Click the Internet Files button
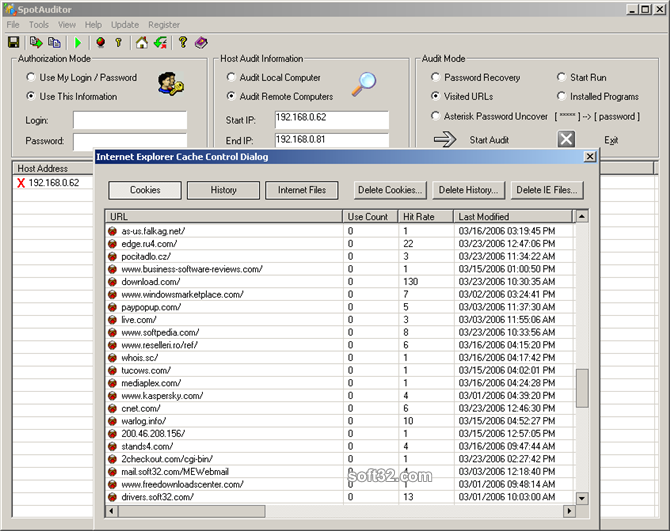The image size is (670, 531). pyautogui.click(x=302, y=190)
